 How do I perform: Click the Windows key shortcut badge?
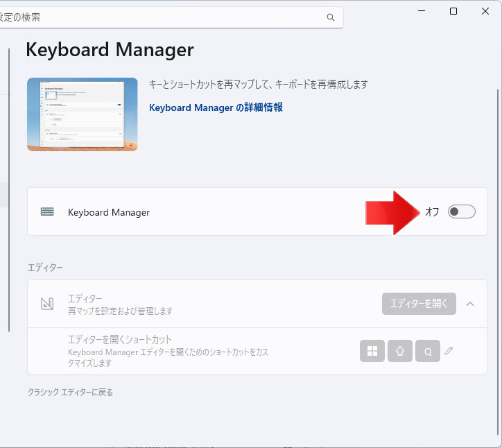pos(372,351)
